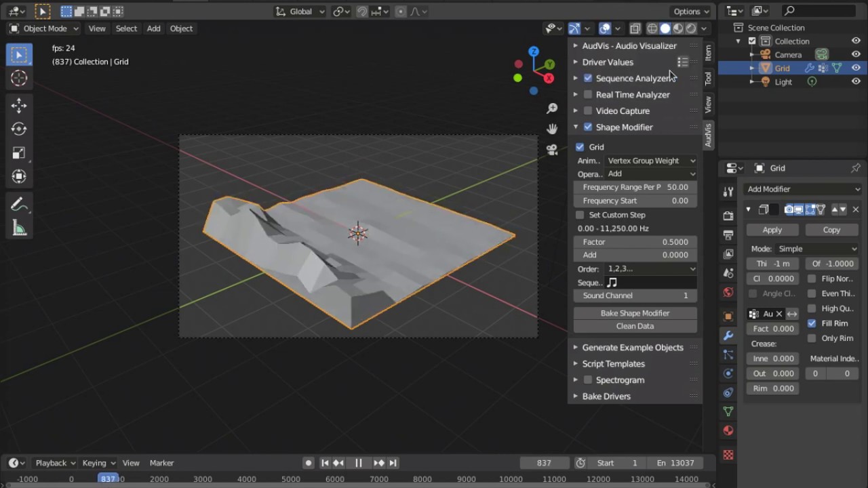The width and height of the screenshot is (868, 488).
Task: Hide the Light object in outliner
Action: tap(856, 81)
